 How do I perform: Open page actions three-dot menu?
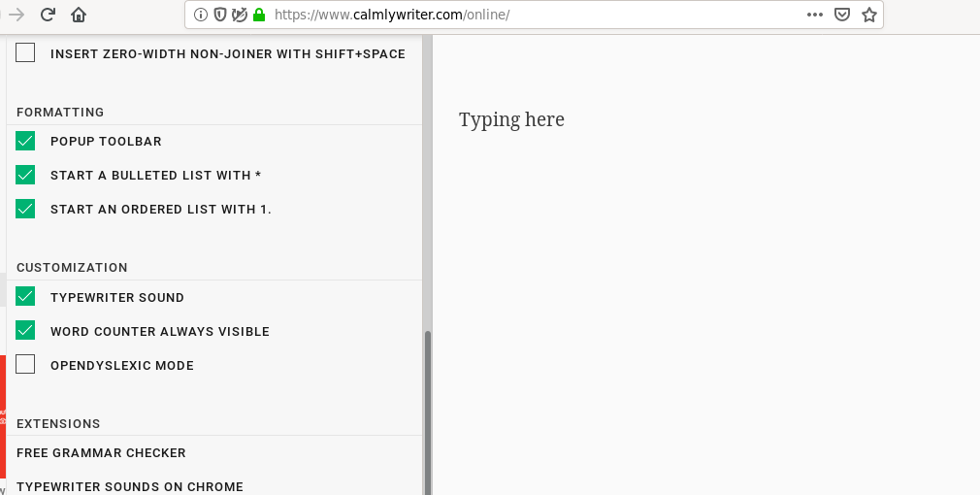coord(814,15)
